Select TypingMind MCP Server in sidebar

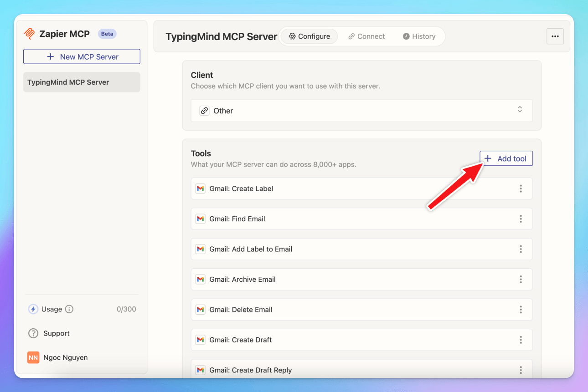pos(82,82)
